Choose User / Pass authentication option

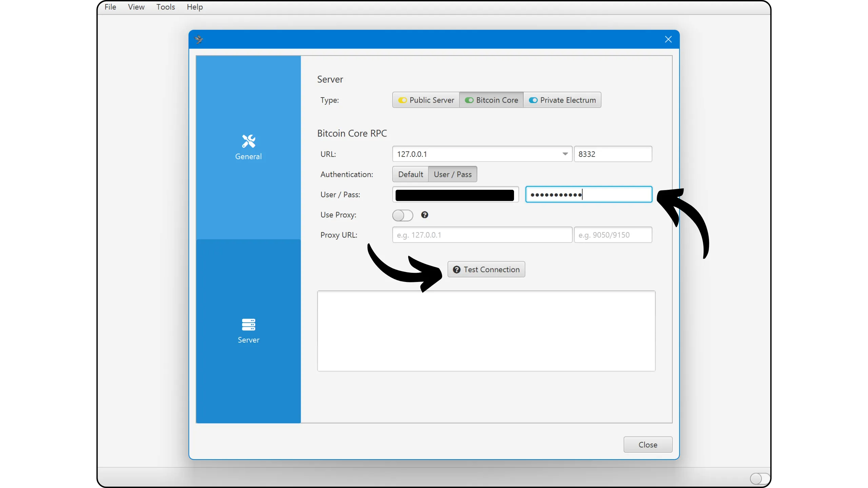click(x=453, y=174)
